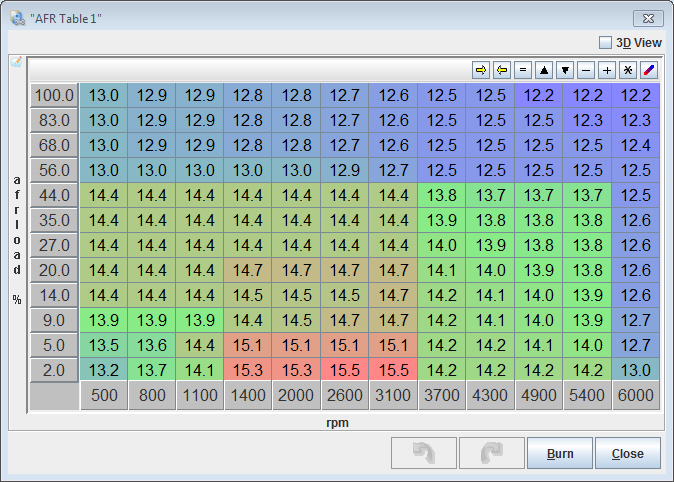Select the 100.0 load row header

tap(54, 95)
